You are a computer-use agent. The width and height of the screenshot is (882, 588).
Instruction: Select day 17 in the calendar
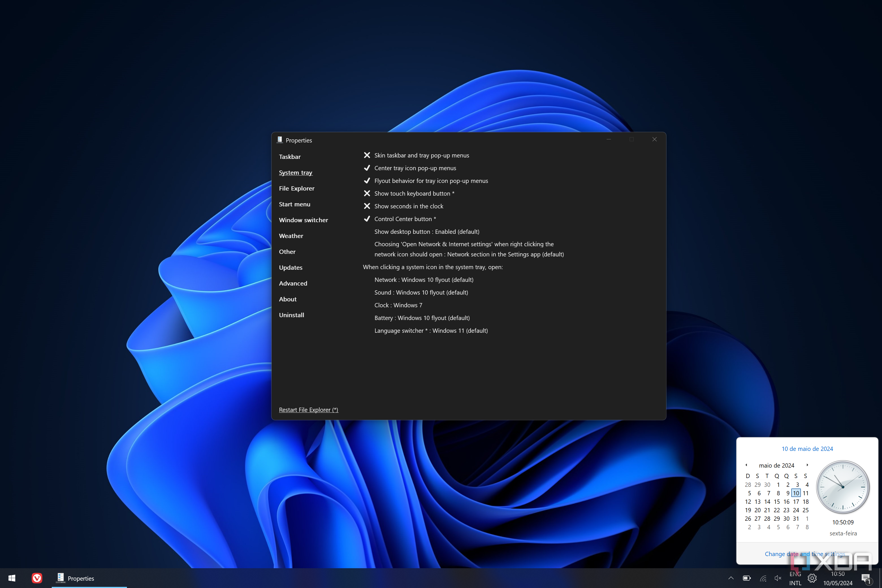click(796, 502)
